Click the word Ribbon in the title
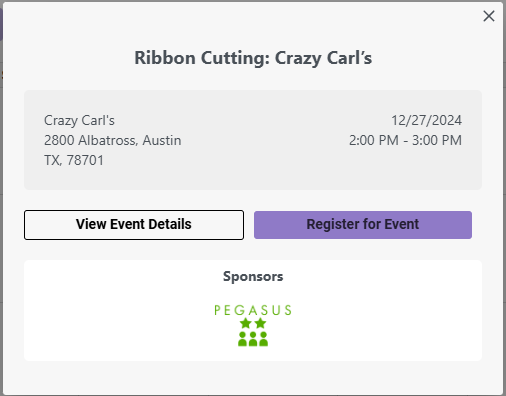Screen dimensions: 506x396 [x=165, y=58]
